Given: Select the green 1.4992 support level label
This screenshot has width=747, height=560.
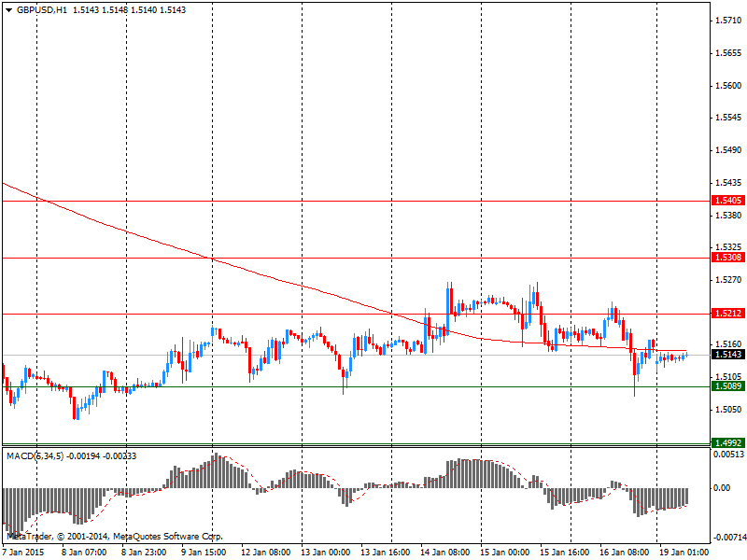Looking at the screenshot, I should (728, 442).
